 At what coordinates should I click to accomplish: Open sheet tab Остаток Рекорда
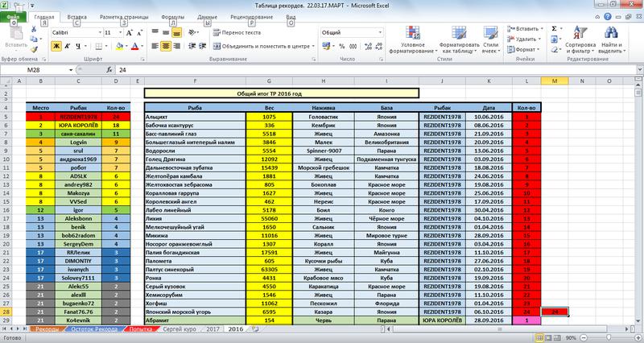(x=94, y=329)
